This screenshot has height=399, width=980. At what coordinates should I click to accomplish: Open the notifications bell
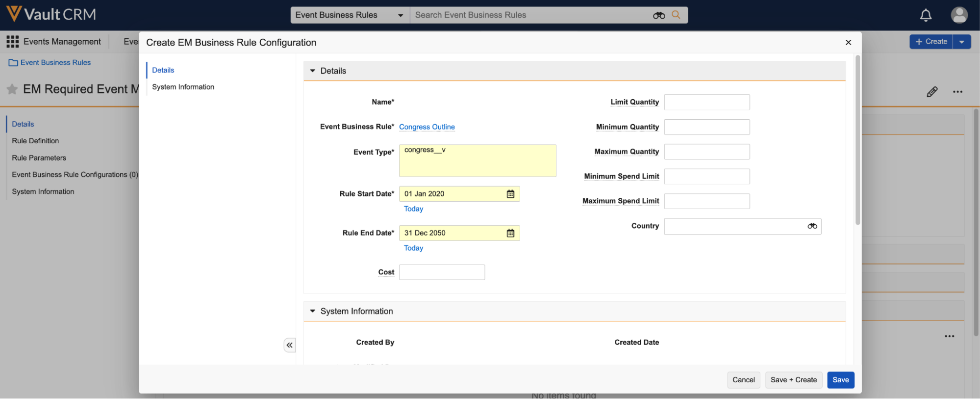(926, 15)
